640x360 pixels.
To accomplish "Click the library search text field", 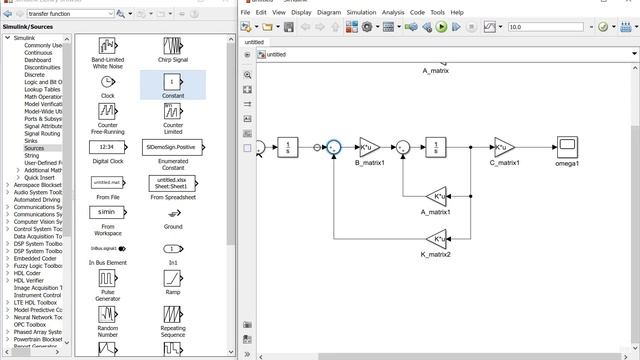I will coord(67,13).
